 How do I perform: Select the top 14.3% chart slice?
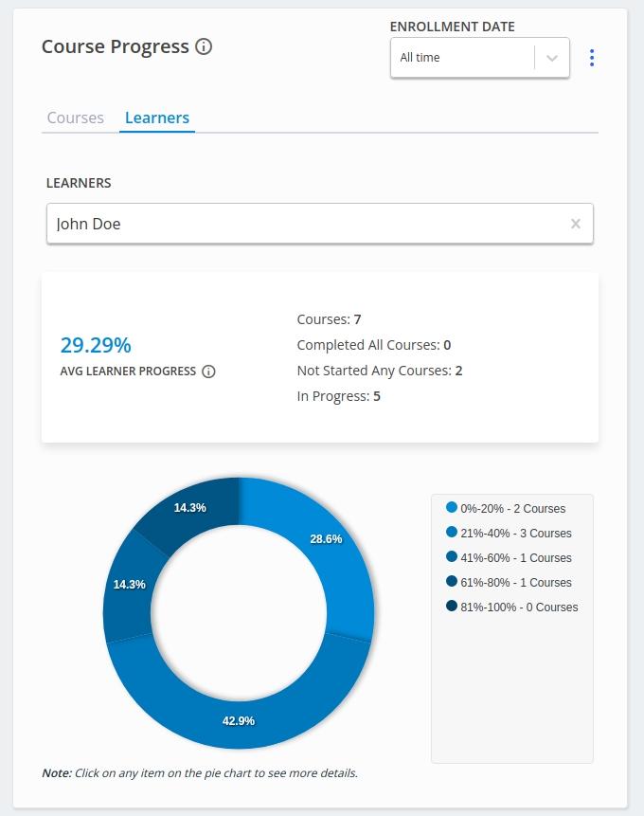point(190,507)
